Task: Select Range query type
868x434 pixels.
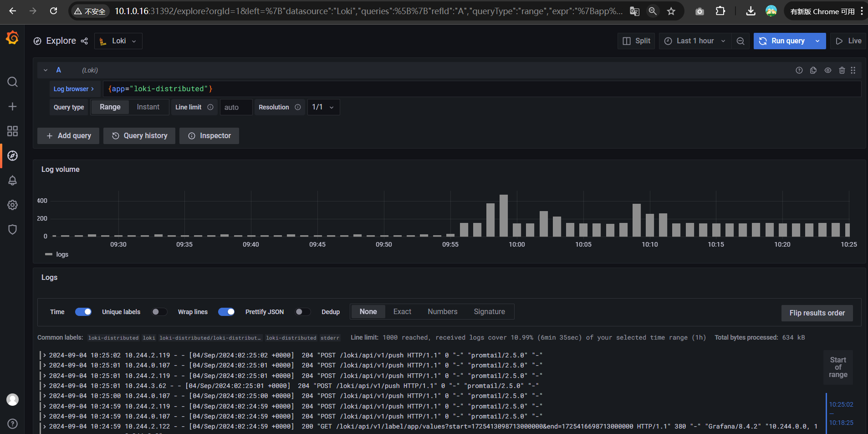Action: (110, 107)
